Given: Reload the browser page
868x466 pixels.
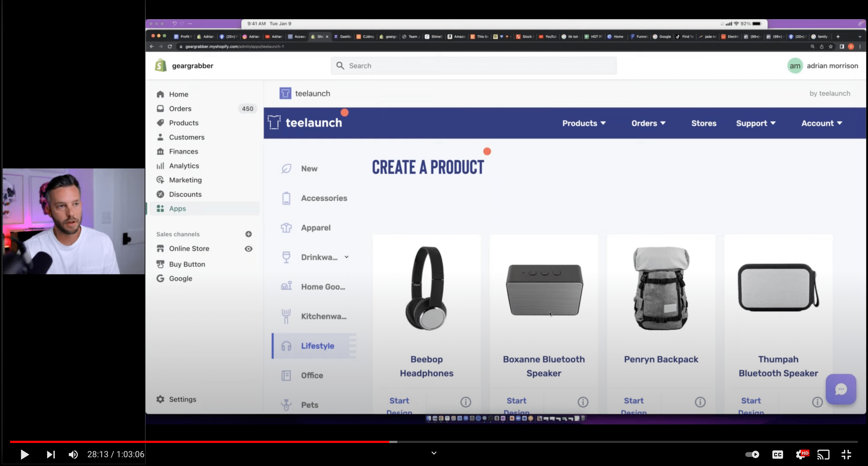Looking at the screenshot, I should point(170,47).
